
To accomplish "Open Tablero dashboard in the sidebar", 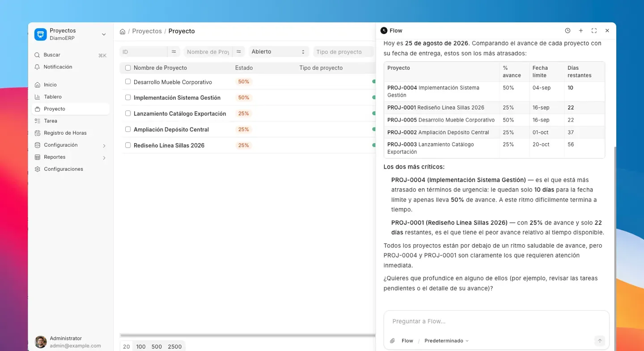I will pyautogui.click(x=71, y=97).
